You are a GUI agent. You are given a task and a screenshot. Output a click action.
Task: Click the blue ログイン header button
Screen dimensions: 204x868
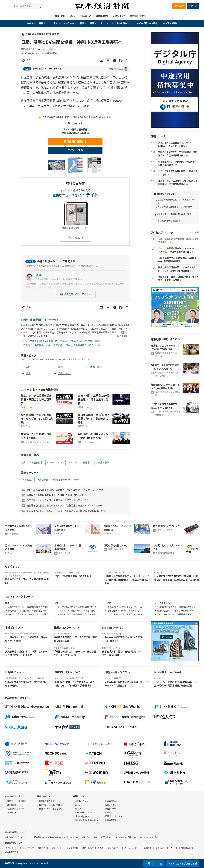(x=193, y=6)
